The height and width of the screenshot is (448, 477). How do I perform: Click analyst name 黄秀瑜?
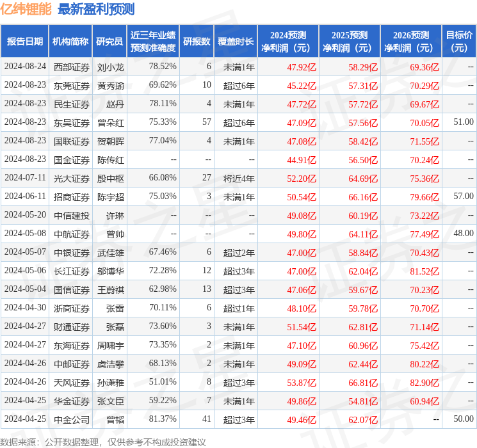tap(110, 86)
